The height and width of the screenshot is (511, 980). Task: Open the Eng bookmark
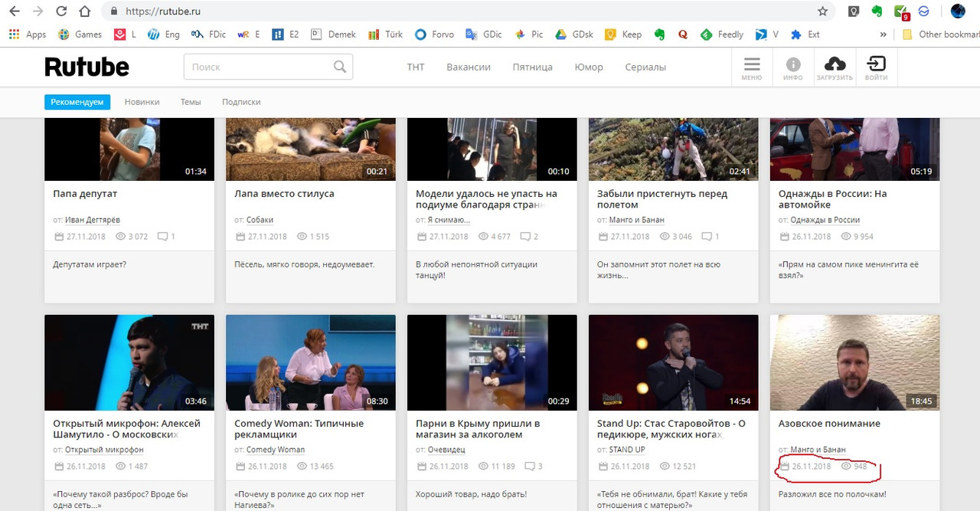pos(163,34)
